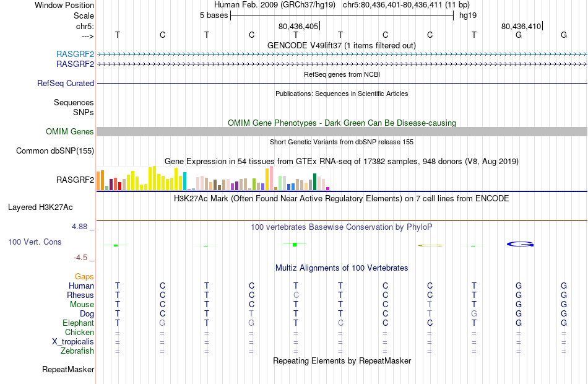Click the dark blue RASGRF2 gene label
The width and height of the screenshot is (588, 384).
[x=75, y=64]
